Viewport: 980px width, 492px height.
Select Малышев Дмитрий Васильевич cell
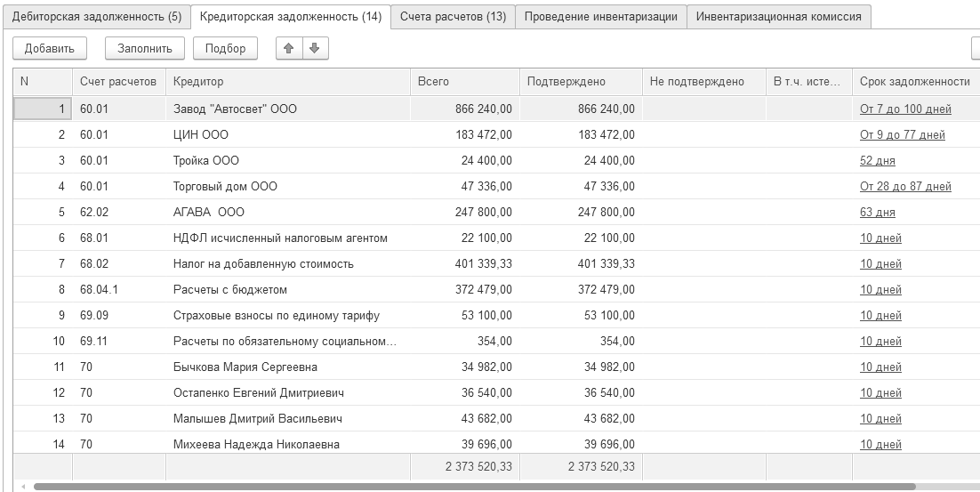pos(287,418)
